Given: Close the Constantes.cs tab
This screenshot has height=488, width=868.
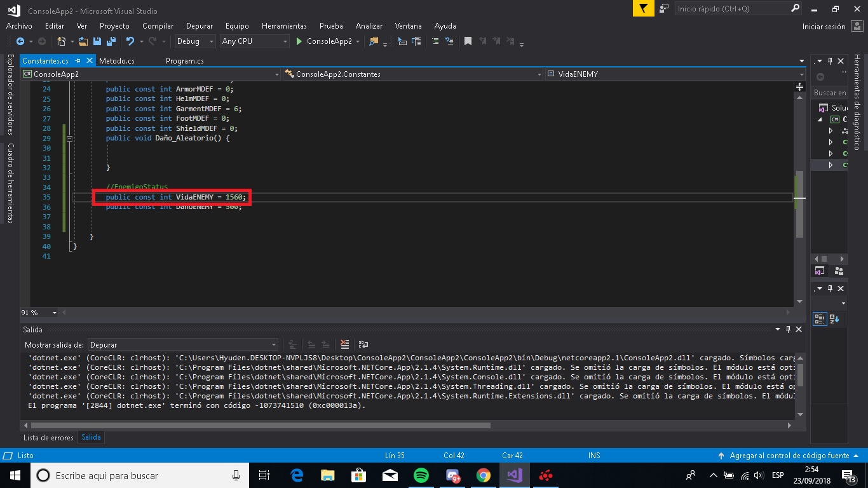Looking at the screenshot, I should click(90, 61).
